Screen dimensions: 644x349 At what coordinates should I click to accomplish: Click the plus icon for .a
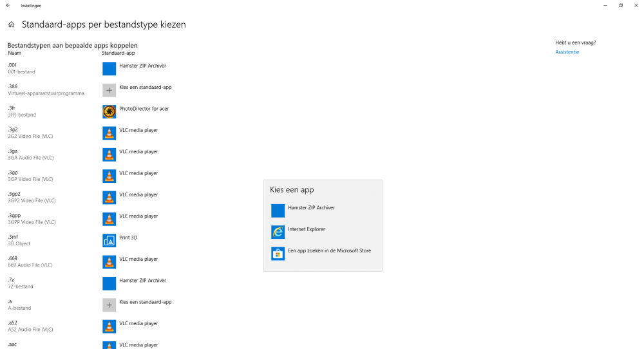click(109, 305)
